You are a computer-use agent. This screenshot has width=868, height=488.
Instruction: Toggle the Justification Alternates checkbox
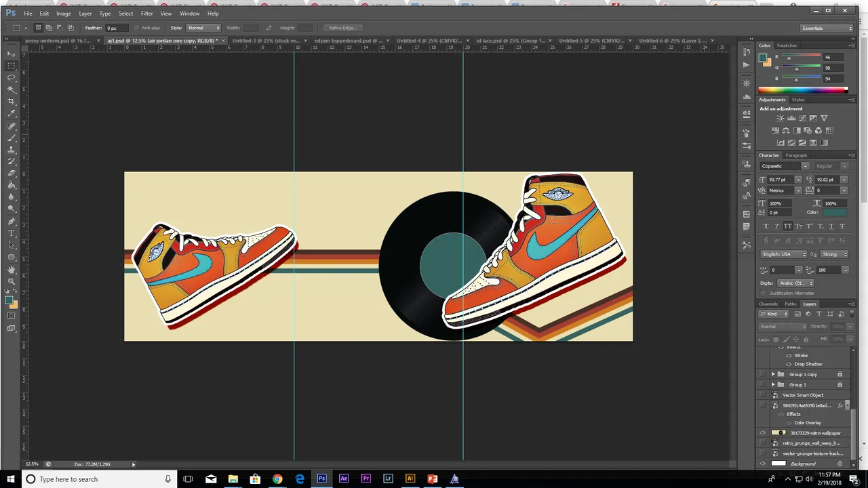(x=764, y=293)
